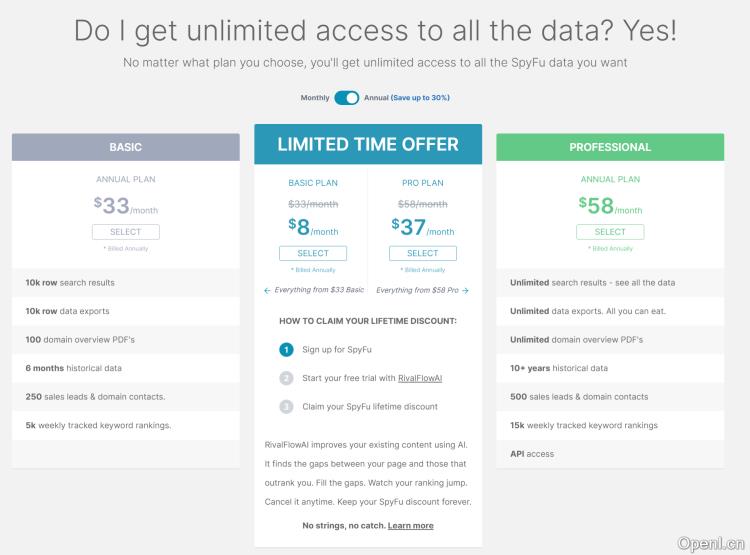Image resolution: width=750 pixels, height=555 pixels.
Task: Select the $58/month Professional annual plan
Action: 610,232
